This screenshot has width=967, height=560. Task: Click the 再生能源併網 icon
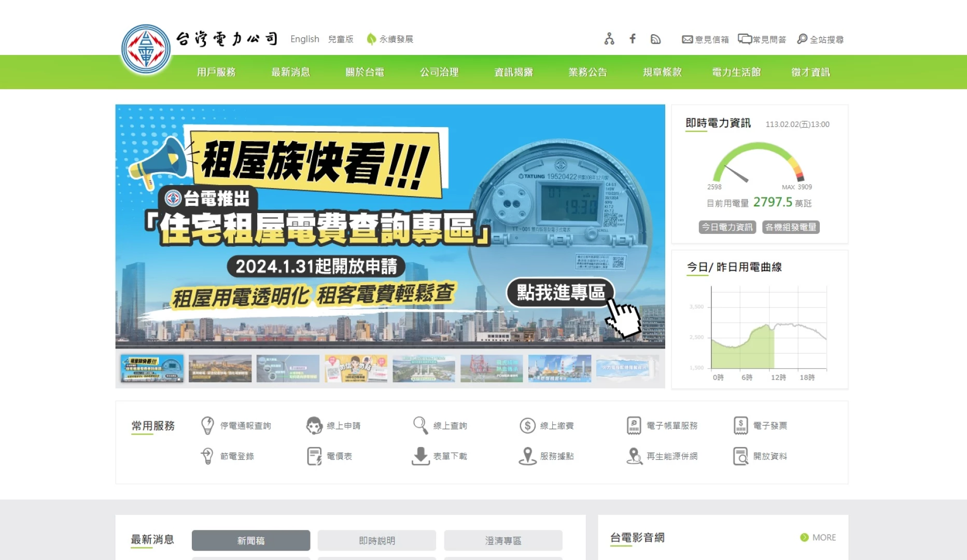(x=634, y=456)
